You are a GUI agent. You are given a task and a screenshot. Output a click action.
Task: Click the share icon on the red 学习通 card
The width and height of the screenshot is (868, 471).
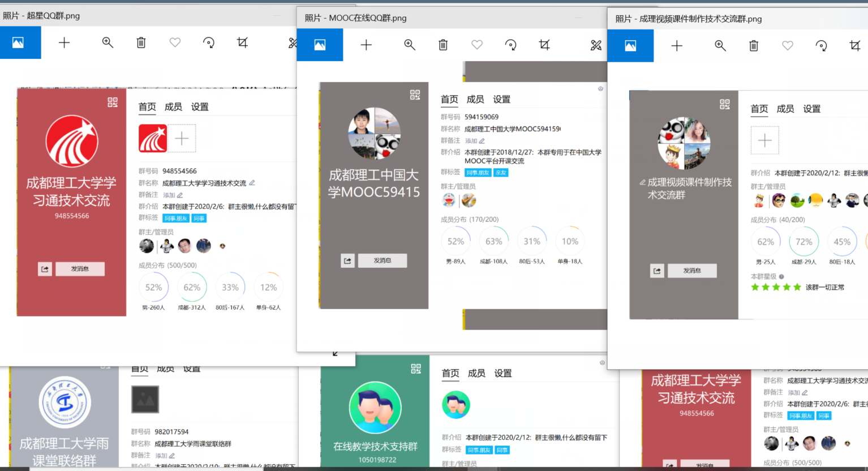[x=45, y=269]
